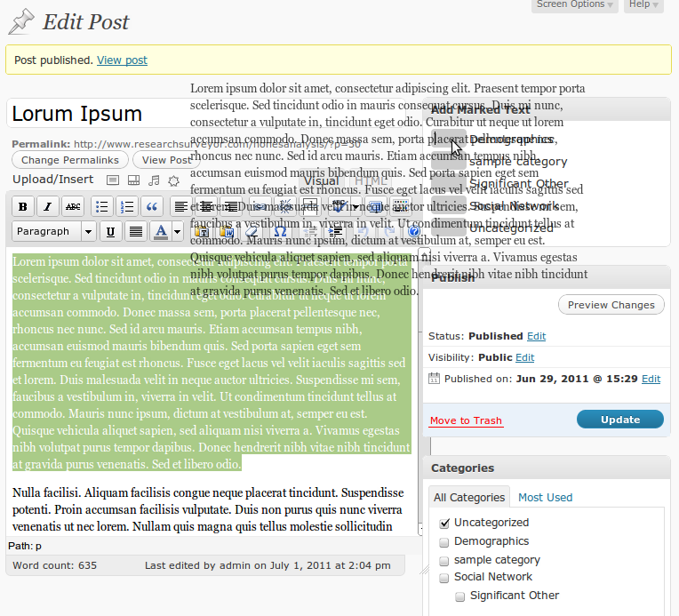Uncheck the Uncategorized category checkbox

pos(443,524)
